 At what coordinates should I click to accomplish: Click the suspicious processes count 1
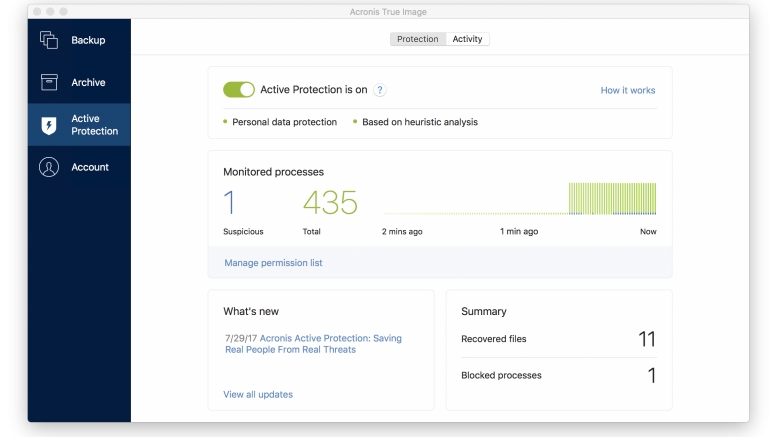229,202
